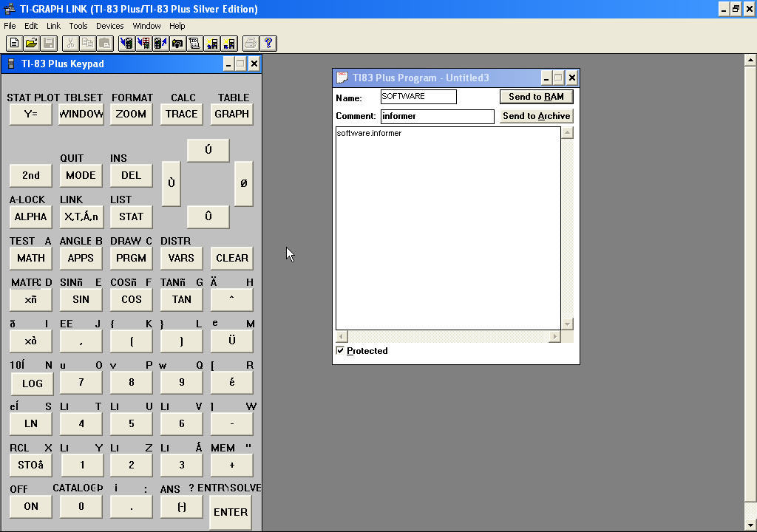Open the Window menu
Screen dimensions: 757x532
pos(147,26)
